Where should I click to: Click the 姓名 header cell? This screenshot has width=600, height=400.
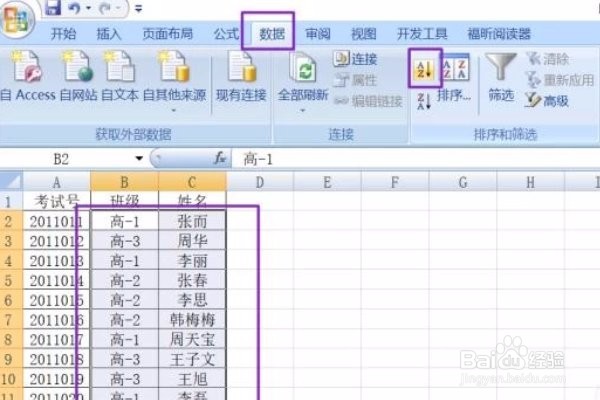192,201
